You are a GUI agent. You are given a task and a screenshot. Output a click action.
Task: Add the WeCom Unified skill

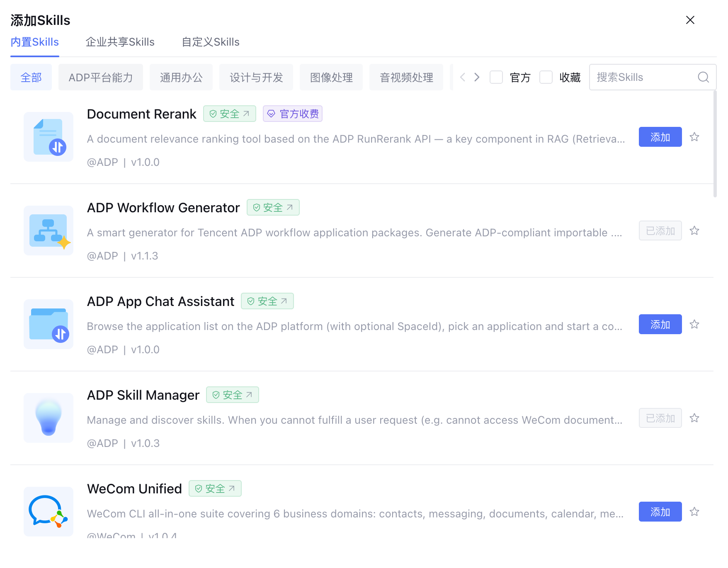660,512
